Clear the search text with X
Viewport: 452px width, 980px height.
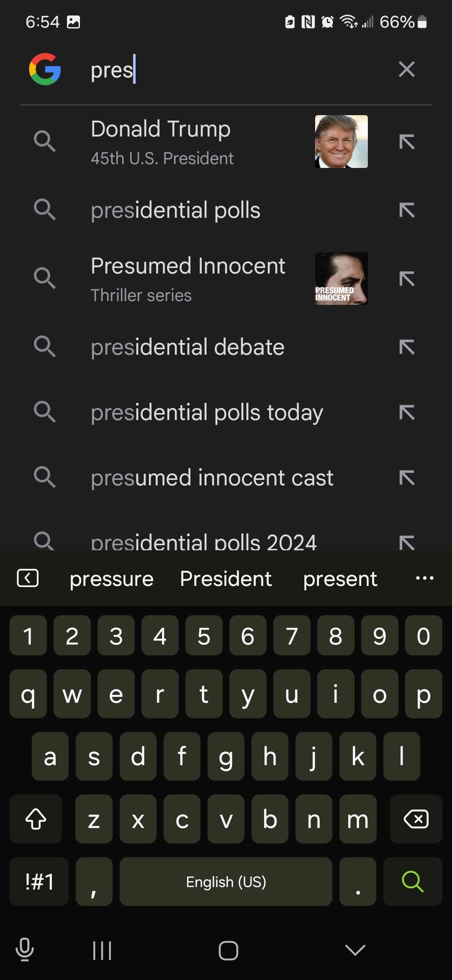point(406,69)
